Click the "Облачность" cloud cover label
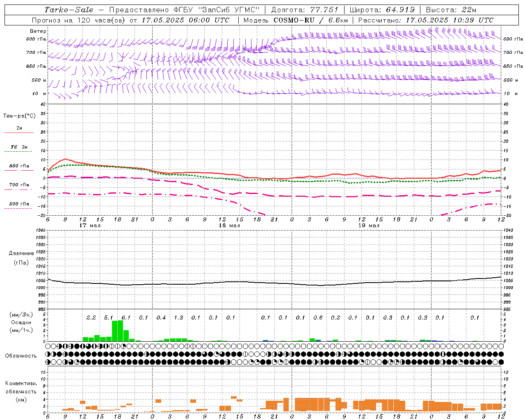 point(21,356)
